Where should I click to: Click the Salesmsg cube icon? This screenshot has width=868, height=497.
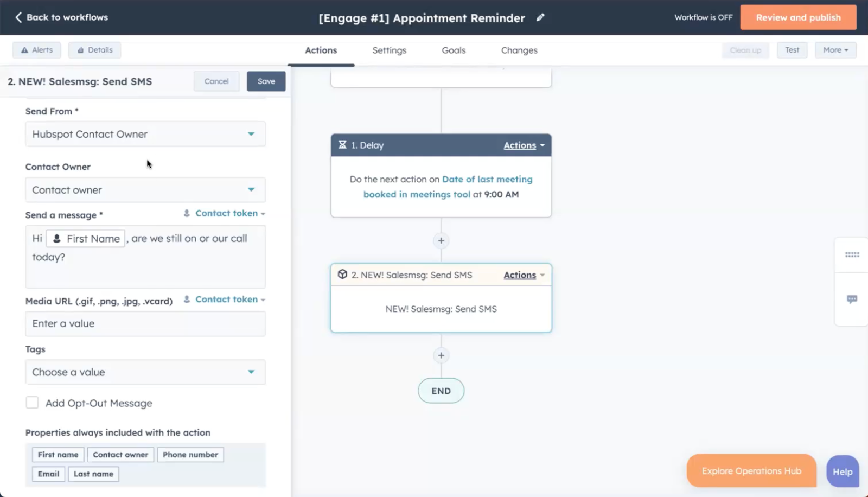pyautogui.click(x=342, y=275)
